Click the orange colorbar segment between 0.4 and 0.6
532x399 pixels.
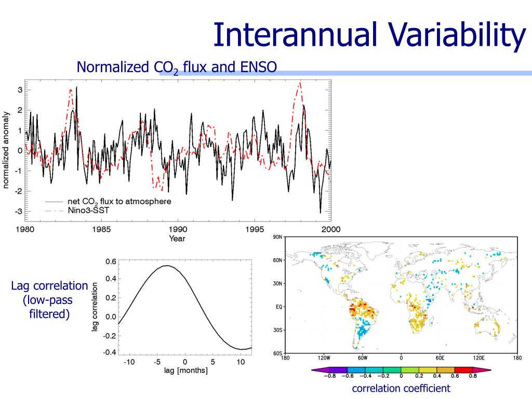coord(445,370)
